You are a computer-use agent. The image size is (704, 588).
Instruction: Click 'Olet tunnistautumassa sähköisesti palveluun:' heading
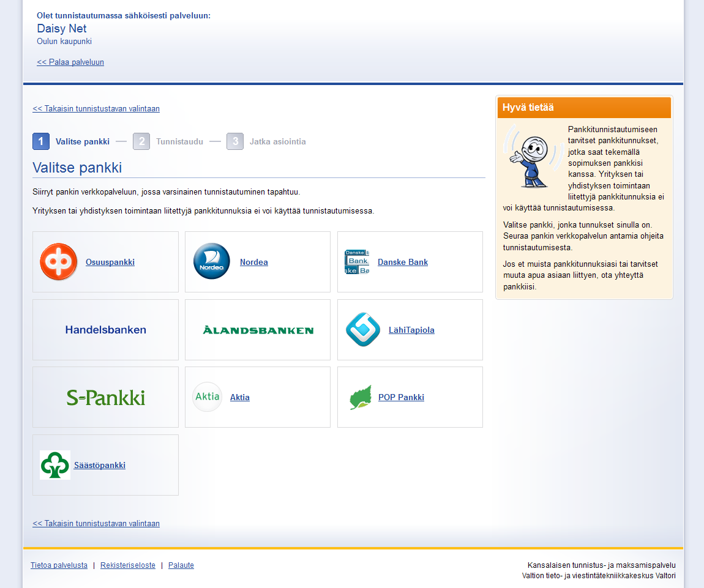point(124,15)
